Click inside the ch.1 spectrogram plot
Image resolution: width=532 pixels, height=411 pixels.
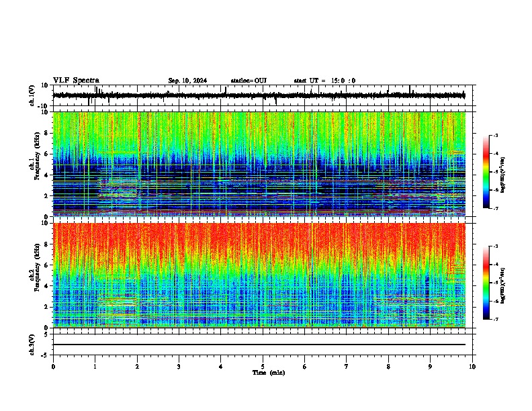(x=259, y=164)
